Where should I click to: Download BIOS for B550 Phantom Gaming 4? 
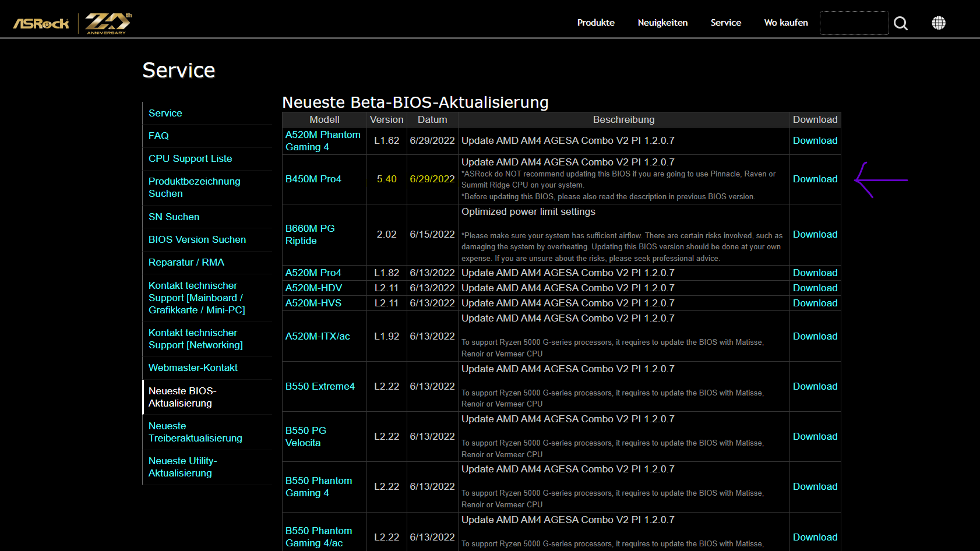pyautogui.click(x=815, y=486)
